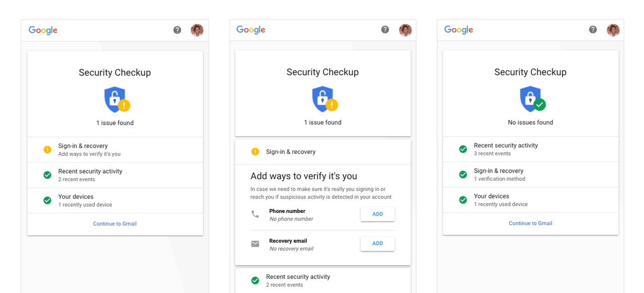The width and height of the screenshot is (644, 293).
Task: Expand 'Sign-in & recovery' with 'Add ways to verify'
Action: (x=115, y=150)
